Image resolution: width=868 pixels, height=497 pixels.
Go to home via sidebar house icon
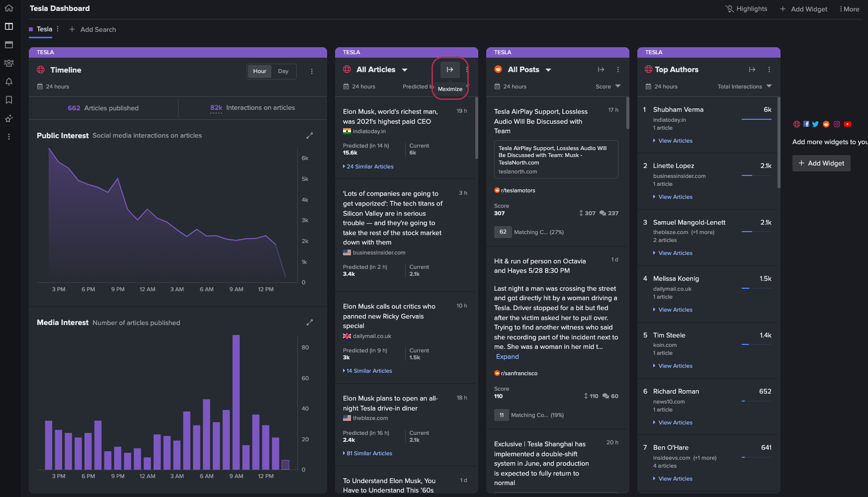coord(9,8)
